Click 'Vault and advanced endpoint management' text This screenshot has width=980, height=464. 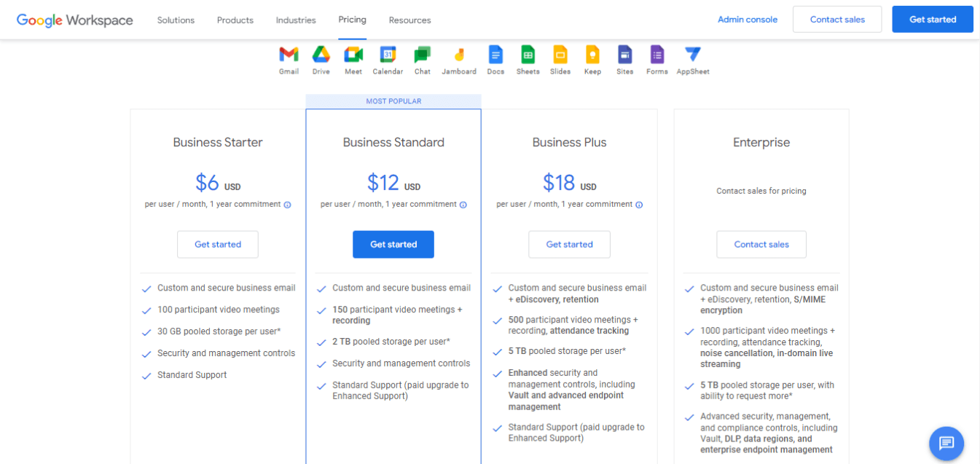click(566, 401)
